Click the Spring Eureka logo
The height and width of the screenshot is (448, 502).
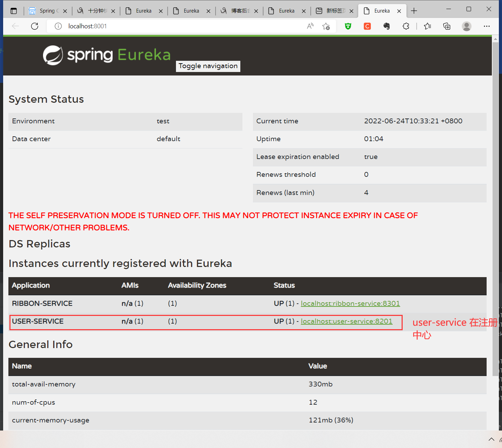tap(107, 55)
